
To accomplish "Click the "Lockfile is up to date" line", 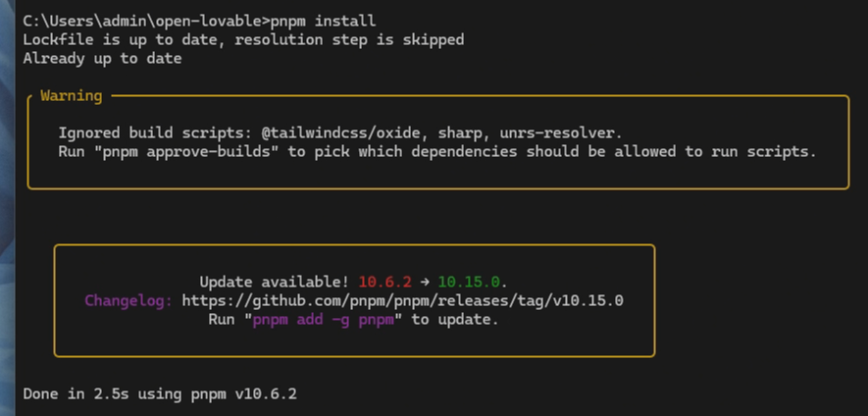I will (243, 40).
